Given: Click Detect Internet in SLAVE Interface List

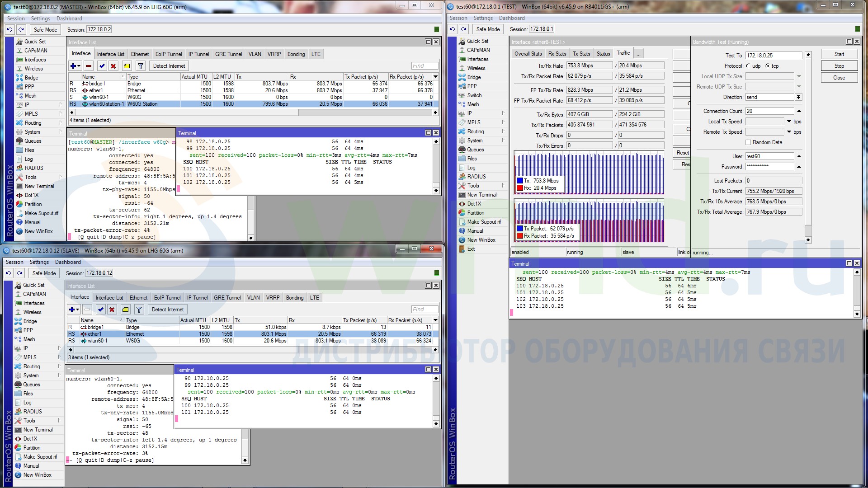Looking at the screenshot, I should [x=168, y=310].
